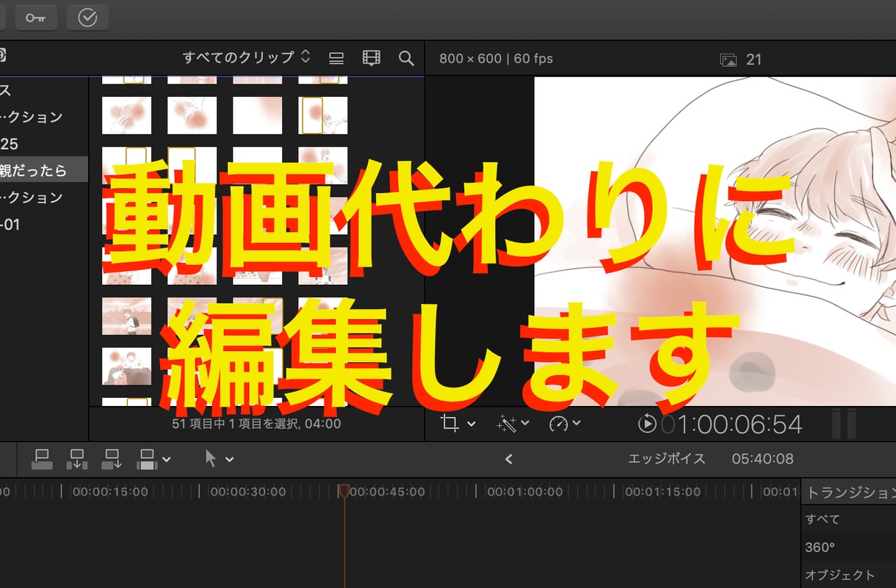Click ruler mark 00:00:15:00
This screenshot has width=896, height=588.
point(110,492)
